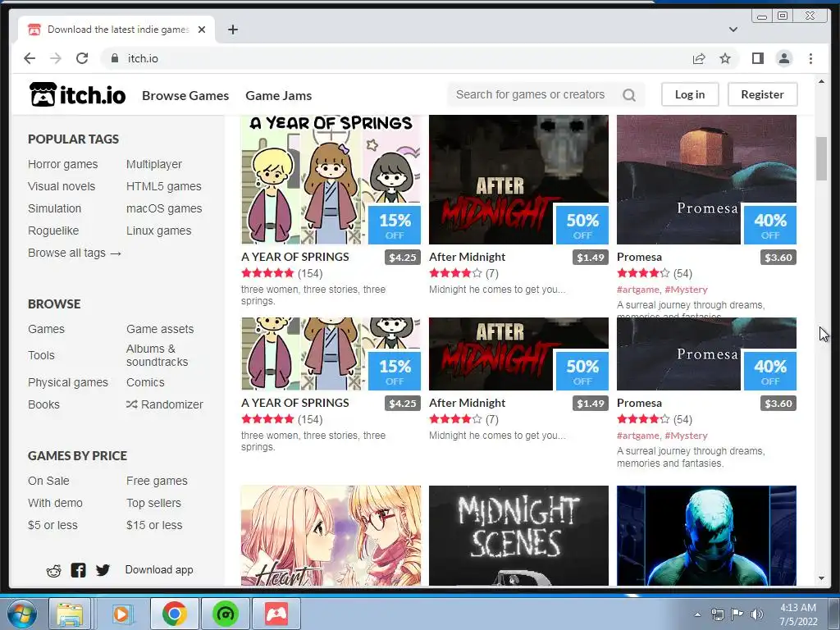Open Midnight Scenes game thumbnail
840x630 pixels.
point(518,536)
